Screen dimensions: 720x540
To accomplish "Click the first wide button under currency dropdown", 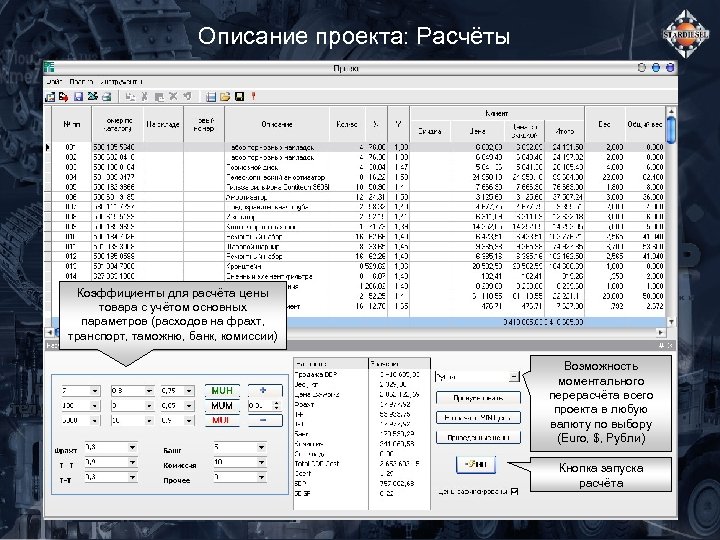I will pos(478,398).
